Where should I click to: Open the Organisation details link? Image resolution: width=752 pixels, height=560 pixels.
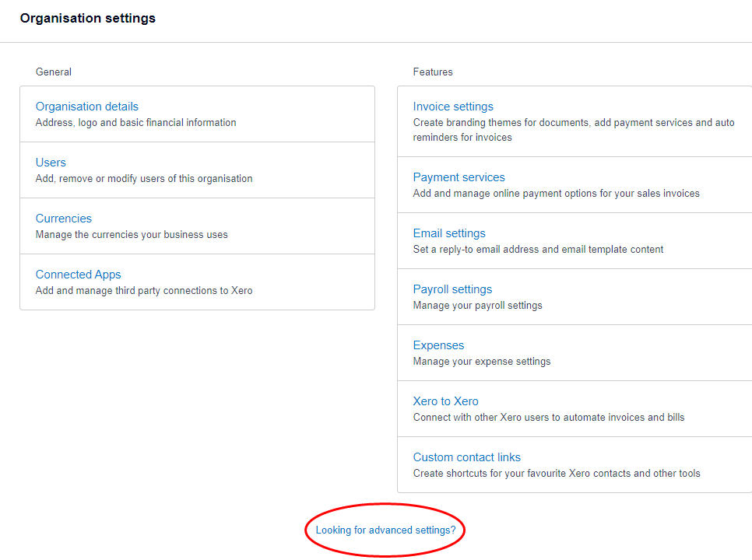(87, 107)
